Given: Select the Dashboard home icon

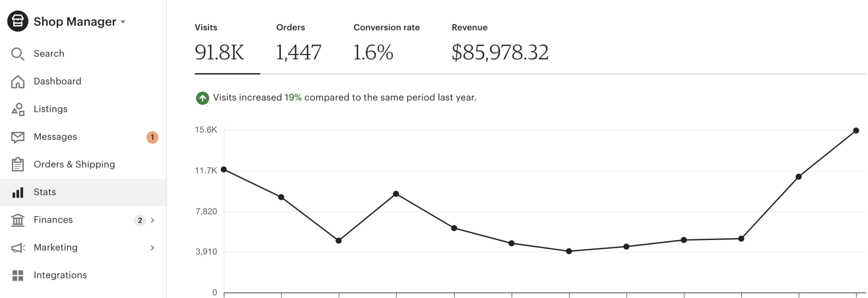Looking at the screenshot, I should point(17,81).
